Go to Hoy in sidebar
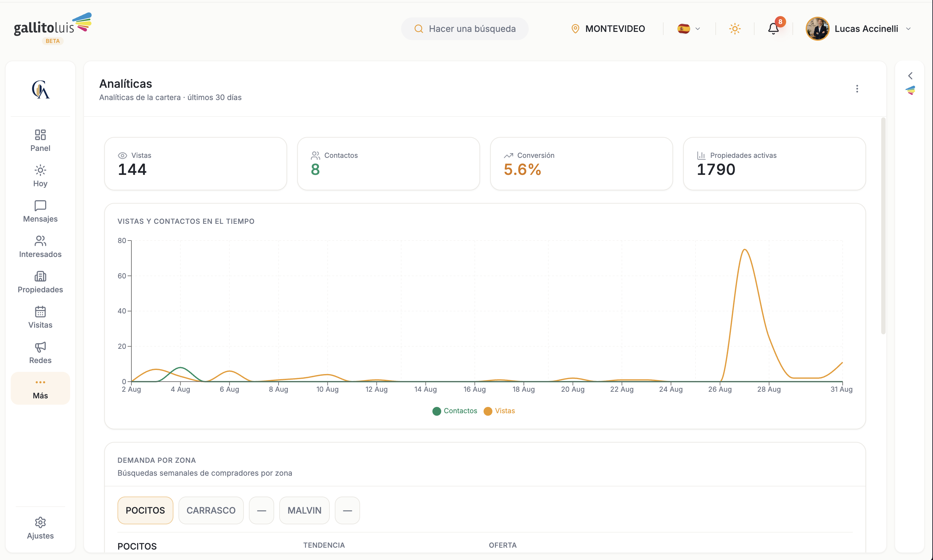This screenshot has height=560, width=933. tap(40, 176)
